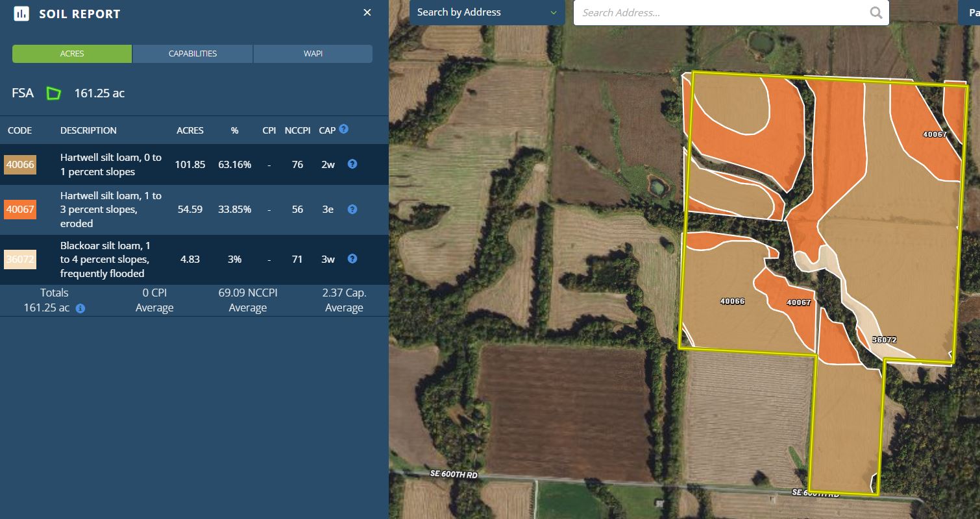
Task: Click help icon for the 40066 soil row
Action: coord(352,164)
